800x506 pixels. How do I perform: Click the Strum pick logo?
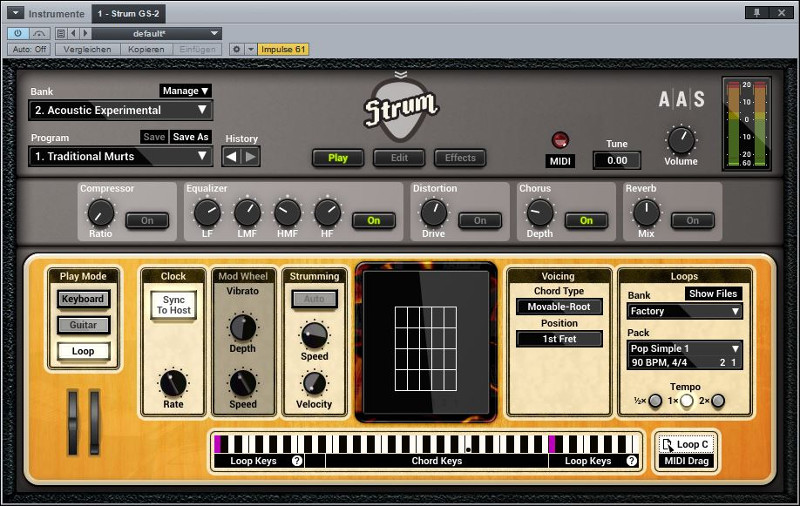tap(401, 111)
